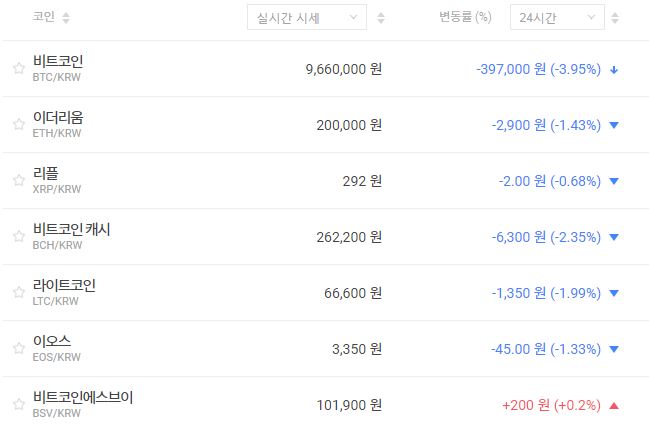This screenshot has height=432, width=649.
Task: Sort by the 코인 column sort arrows
Action: click(66, 18)
